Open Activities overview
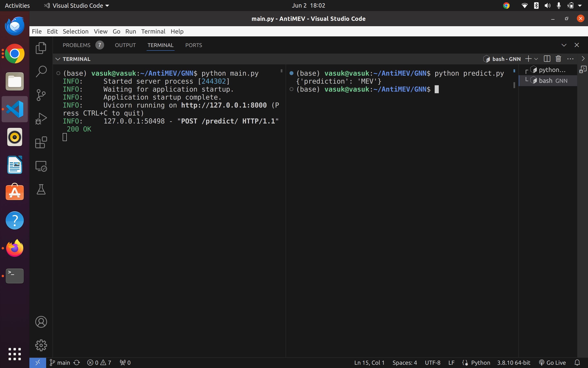 pos(17,5)
